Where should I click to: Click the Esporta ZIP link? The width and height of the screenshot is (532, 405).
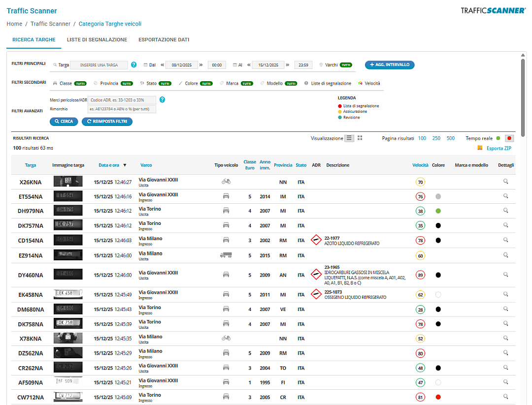[499, 148]
